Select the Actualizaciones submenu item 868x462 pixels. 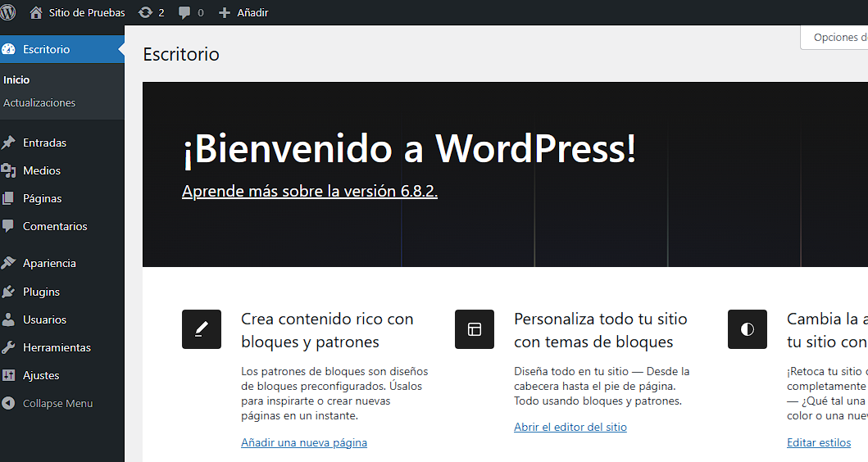coord(39,103)
